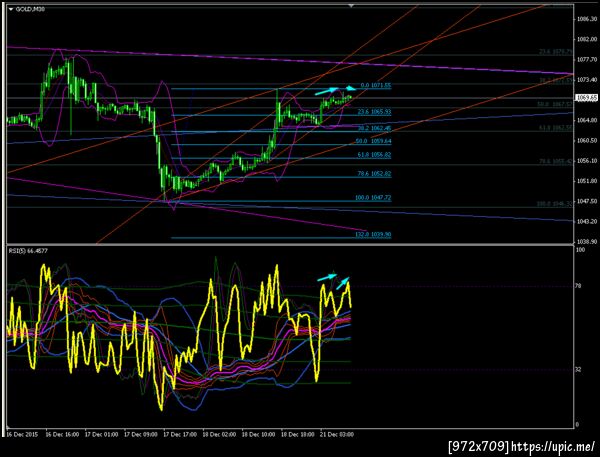Click the RSI scale value 100
Viewport: 600px width, 457px height.
point(580,250)
